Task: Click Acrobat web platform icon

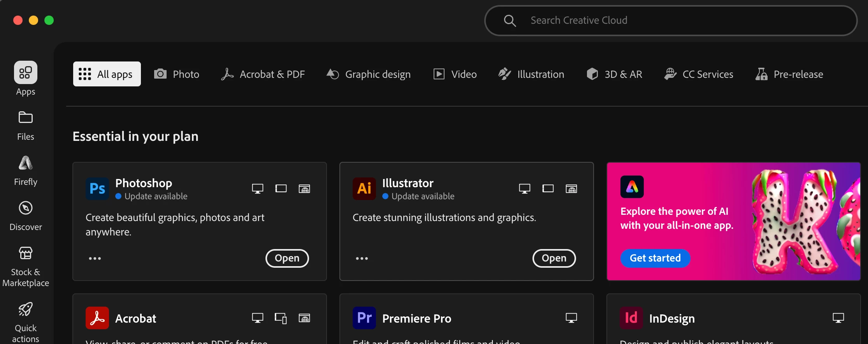Action: point(304,318)
